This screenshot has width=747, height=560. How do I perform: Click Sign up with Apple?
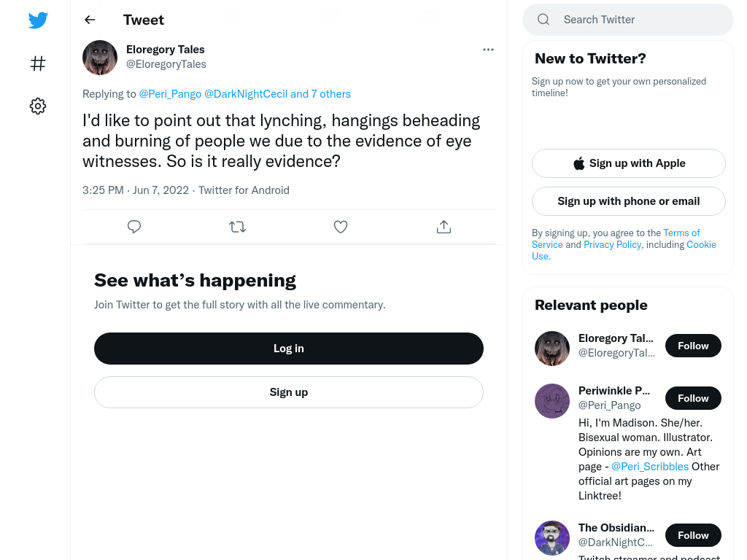[x=628, y=163]
